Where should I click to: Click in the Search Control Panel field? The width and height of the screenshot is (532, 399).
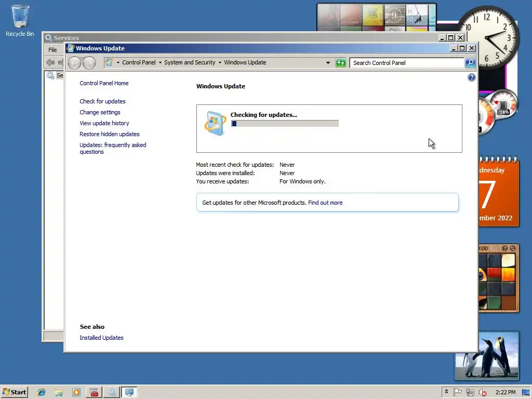click(x=407, y=63)
